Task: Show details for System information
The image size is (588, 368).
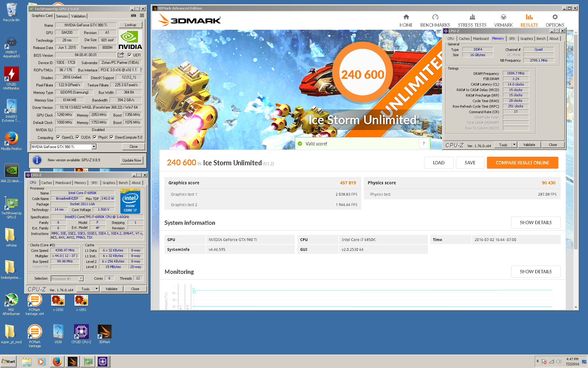Action: point(536,223)
